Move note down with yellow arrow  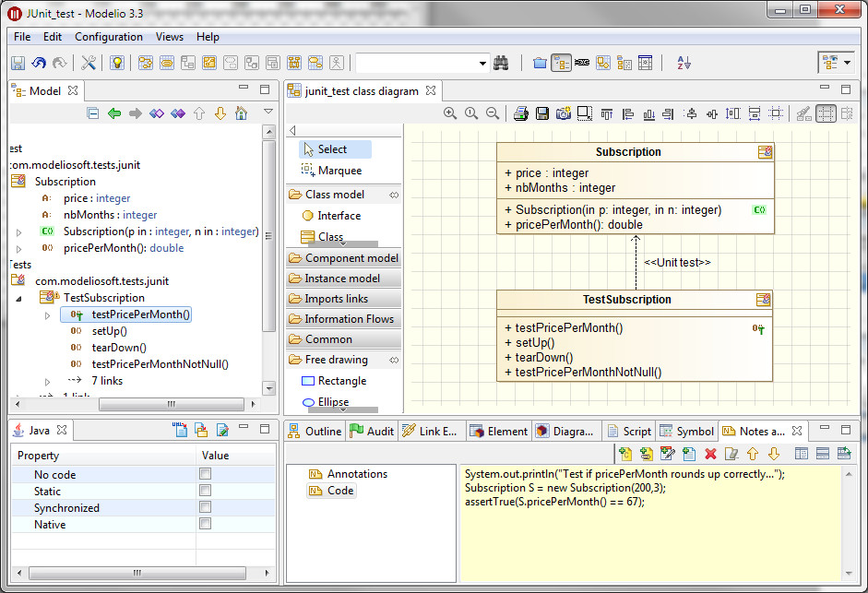point(774,454)
